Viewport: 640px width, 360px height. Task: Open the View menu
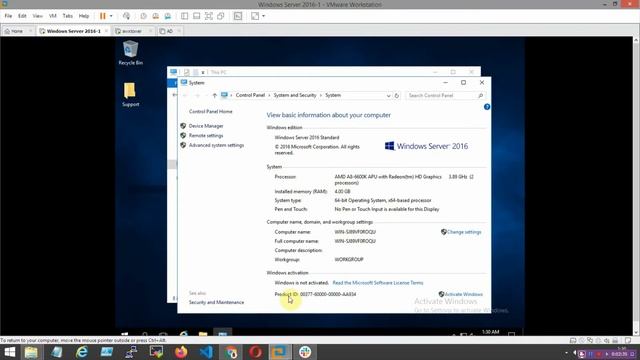click(38, 16)
